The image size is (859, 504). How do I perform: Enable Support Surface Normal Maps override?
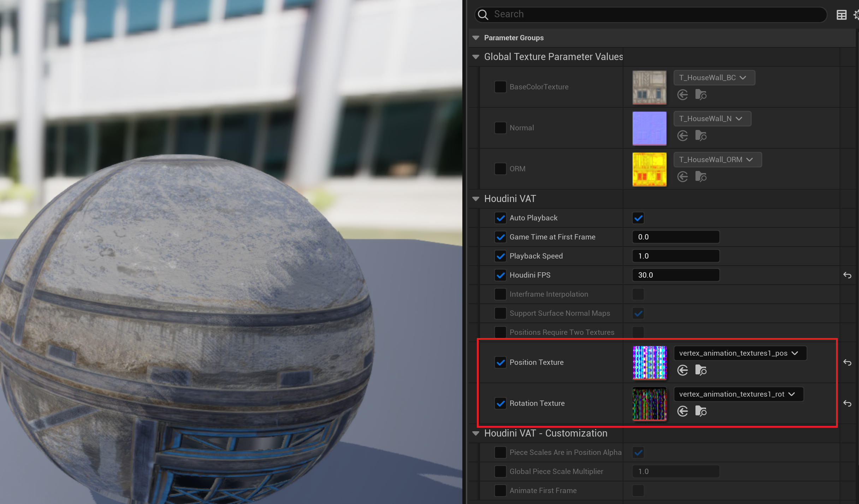tap(500, 313)
